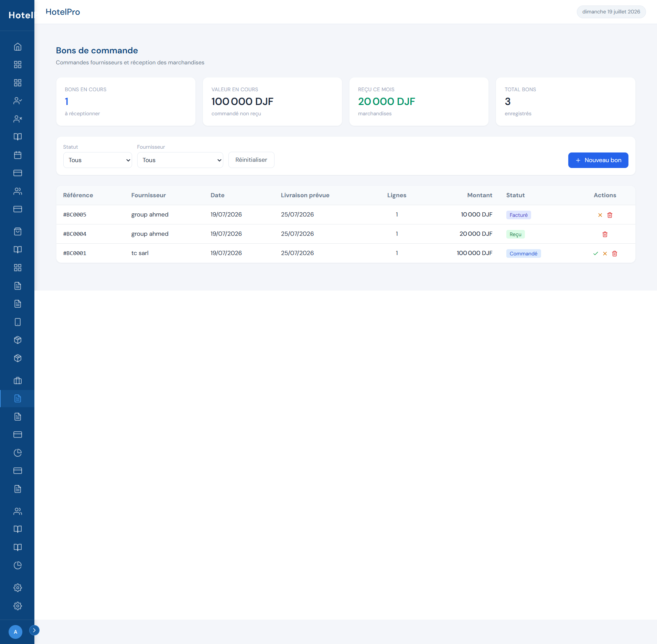Click the HotelPro title in the header

(63, 12)
